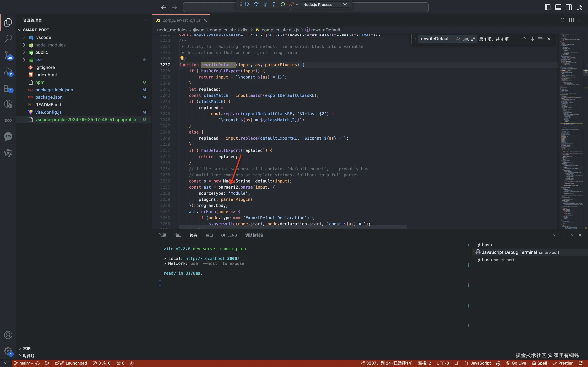Click the debug Step Over button

tap(256, 4)
